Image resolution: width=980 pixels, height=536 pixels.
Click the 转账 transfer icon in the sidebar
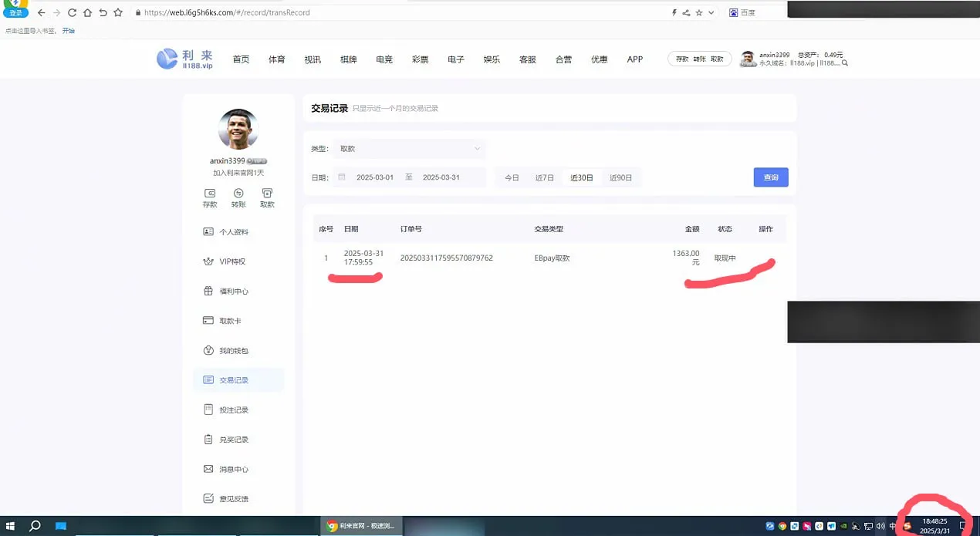coord(238,193)
